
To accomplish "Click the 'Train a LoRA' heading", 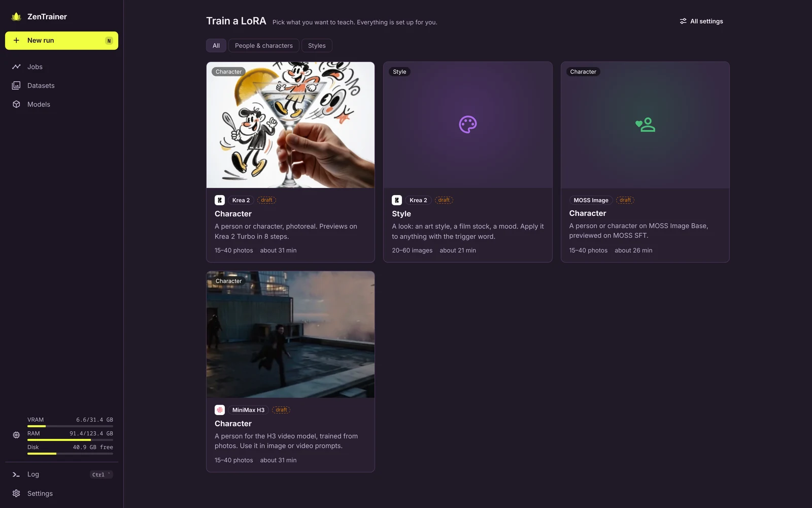I will tap(236, 21).
